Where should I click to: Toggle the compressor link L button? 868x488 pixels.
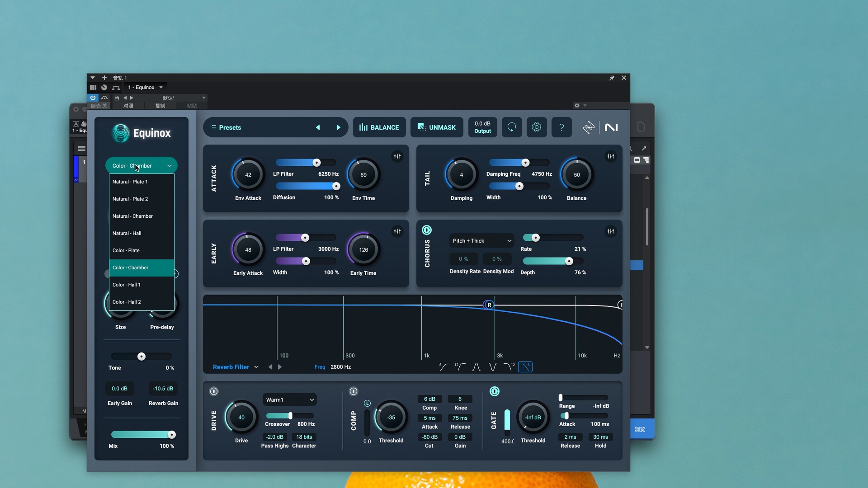(367, 403)
